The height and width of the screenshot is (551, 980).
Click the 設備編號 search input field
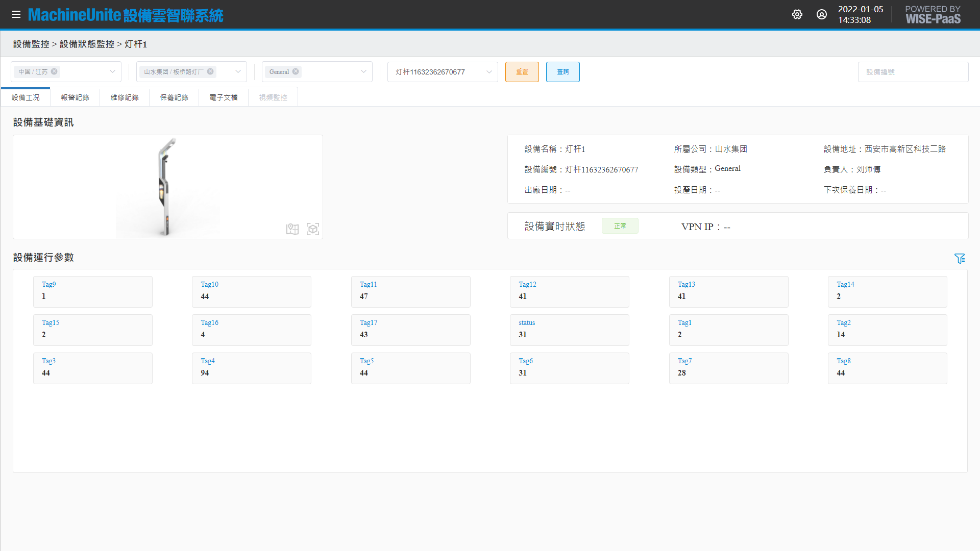[913, 72]
